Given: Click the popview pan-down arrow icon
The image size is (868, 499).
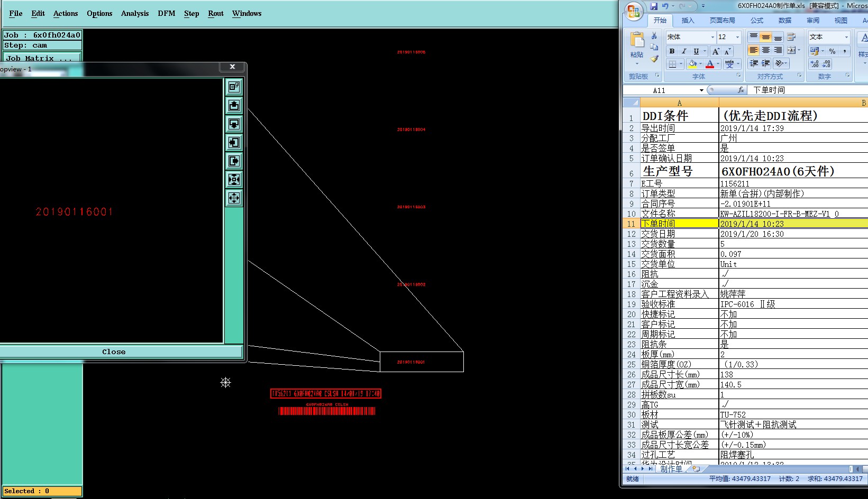Looking at the screenshot, I should click(x=234, y=124).
